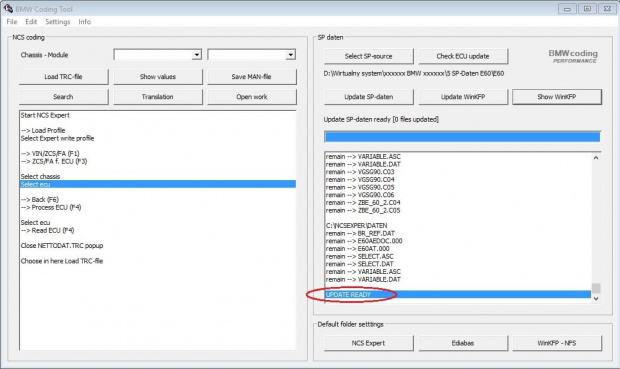Select 'Choose in here Load TRC-file' line

(62, 261)
